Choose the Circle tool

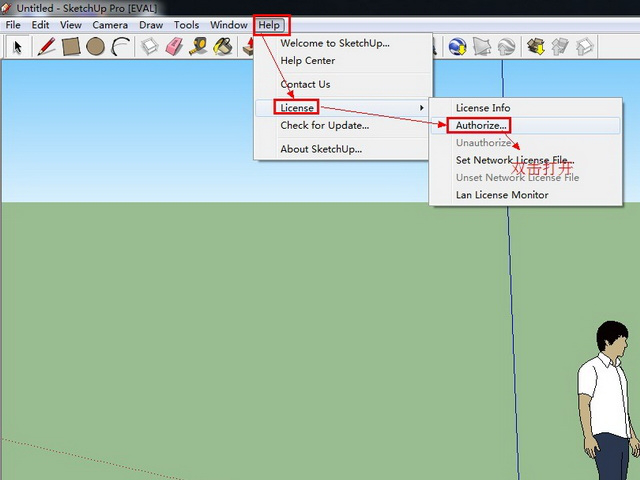point(96,47)
